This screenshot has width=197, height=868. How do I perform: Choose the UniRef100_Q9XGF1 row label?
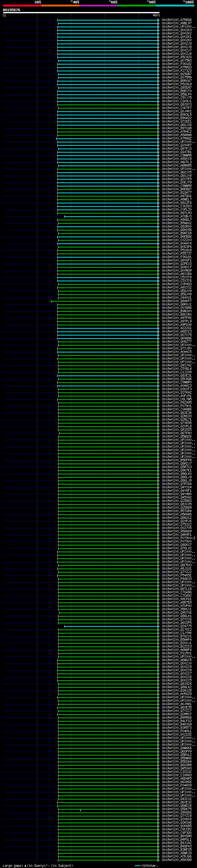(176, 260)
